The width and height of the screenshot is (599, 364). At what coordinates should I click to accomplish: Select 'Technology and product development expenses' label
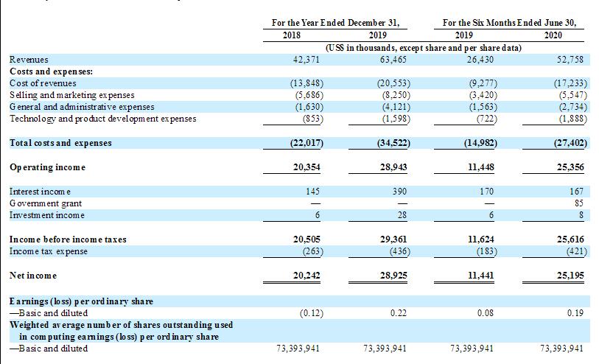click(x=103, y=119)
